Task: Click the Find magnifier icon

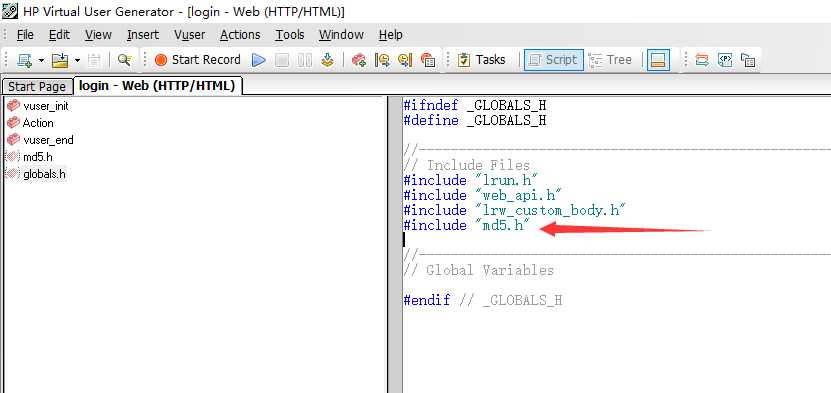Action: coord(125,60)
